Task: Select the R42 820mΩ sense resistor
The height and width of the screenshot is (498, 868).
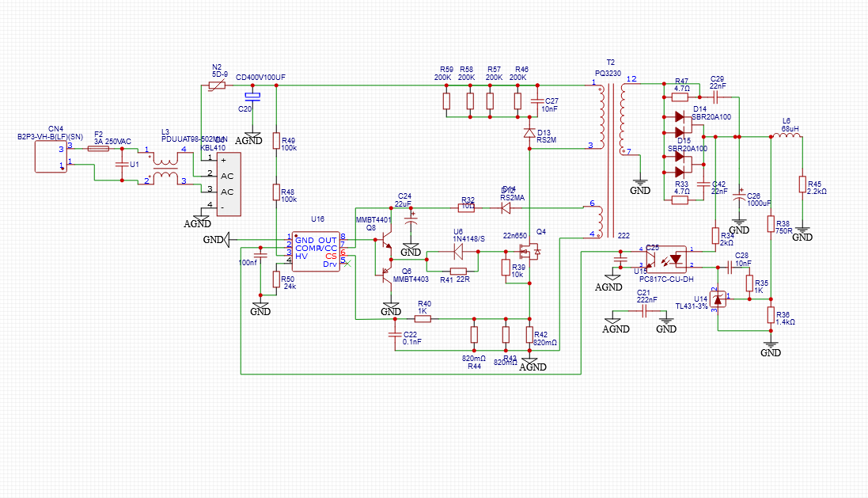Action: 529,335
